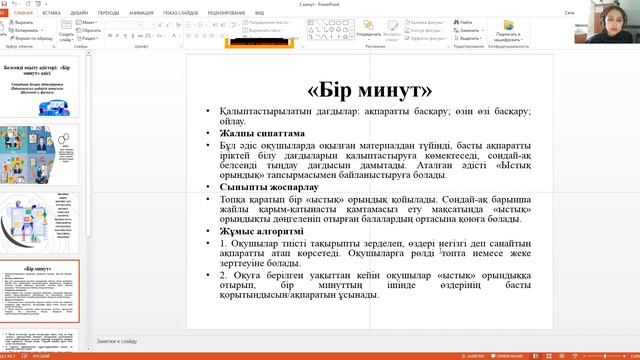Select first slide thumbnail titled Белсенді оқыту әдістері
Viewport: 640px width, 360px height.
coord(40,87)
